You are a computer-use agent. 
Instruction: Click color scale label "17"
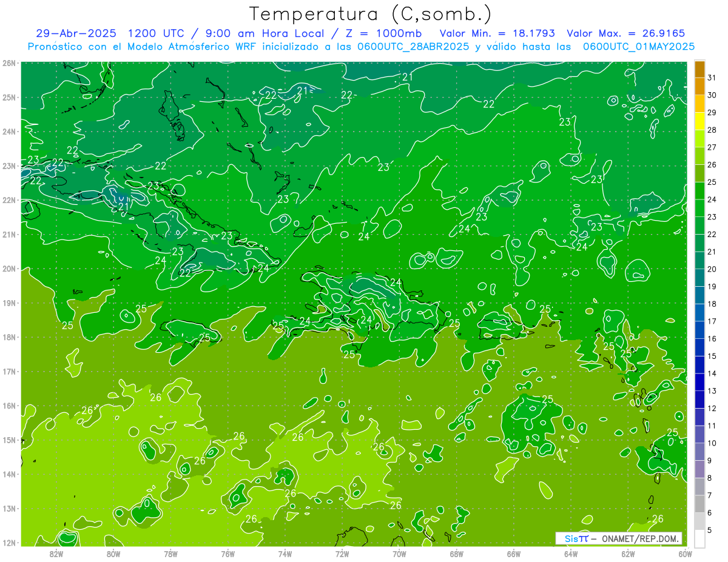point(712,321)
